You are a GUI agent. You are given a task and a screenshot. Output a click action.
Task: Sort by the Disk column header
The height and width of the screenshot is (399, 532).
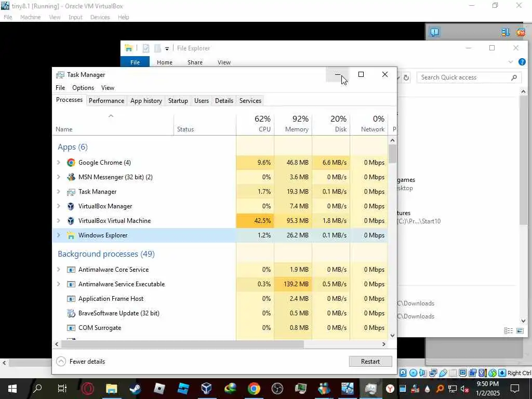point(331,124)
